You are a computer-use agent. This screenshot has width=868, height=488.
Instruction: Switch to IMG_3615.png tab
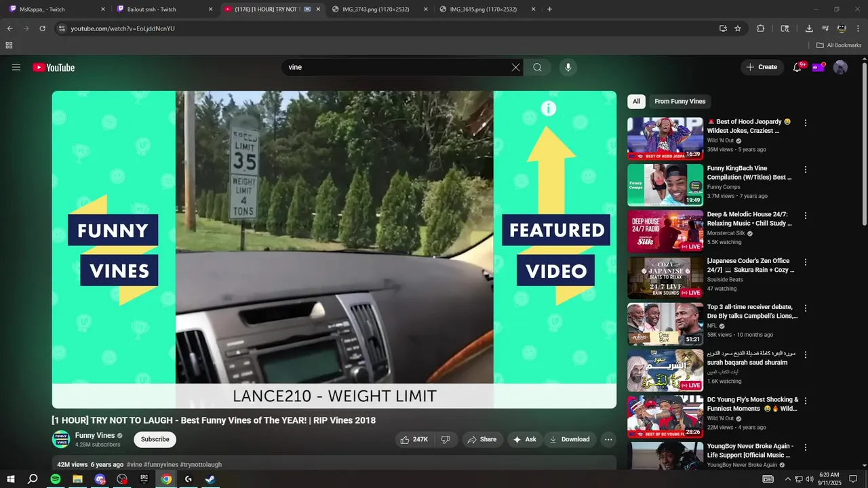tap(486, 9)
